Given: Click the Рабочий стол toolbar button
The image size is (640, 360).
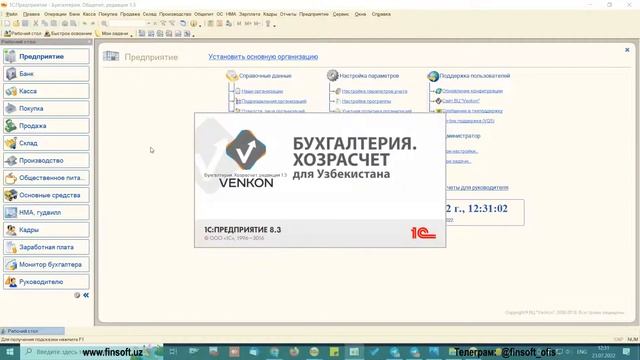Looking at the screenshot, I should pyautogui.click(x=23, y=33).
